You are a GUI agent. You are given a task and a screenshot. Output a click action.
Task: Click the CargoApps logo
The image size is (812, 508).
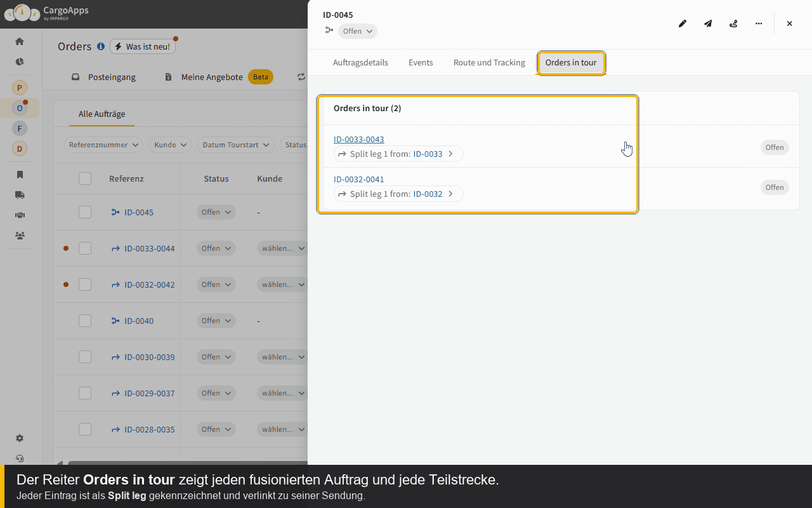pos(46,12)
